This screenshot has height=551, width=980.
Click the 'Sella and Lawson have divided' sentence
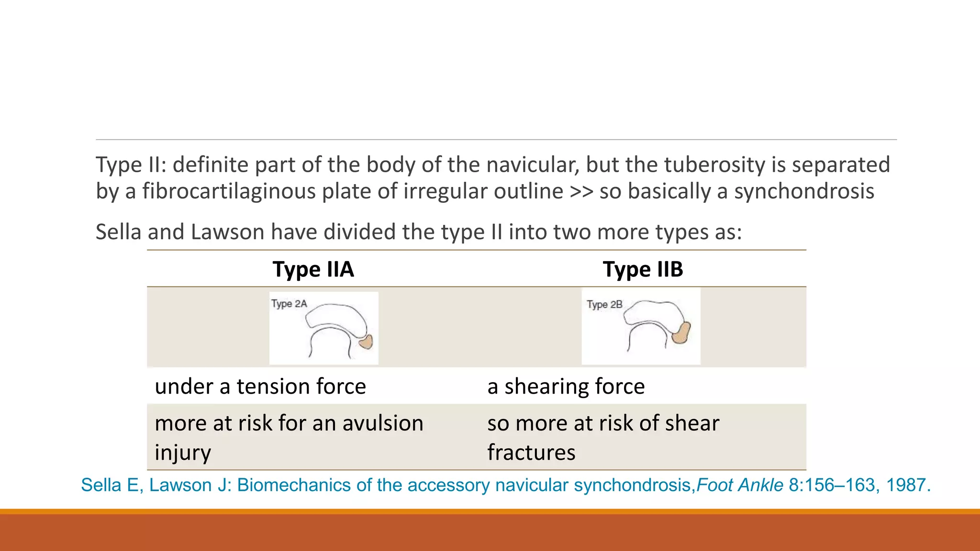(x=419, y=232)
